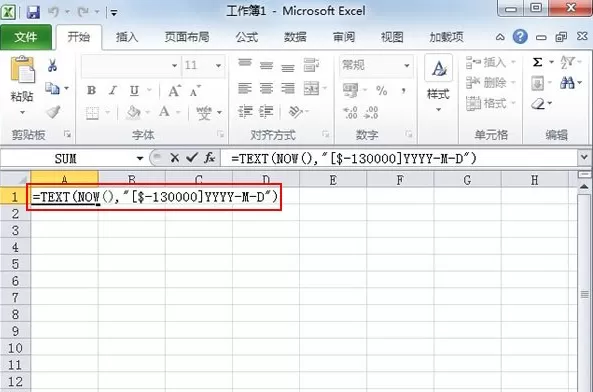Click the text Orientation icon
Viewport: 593px width, 392px height.
pyautogui.click(x=295, y=112)
